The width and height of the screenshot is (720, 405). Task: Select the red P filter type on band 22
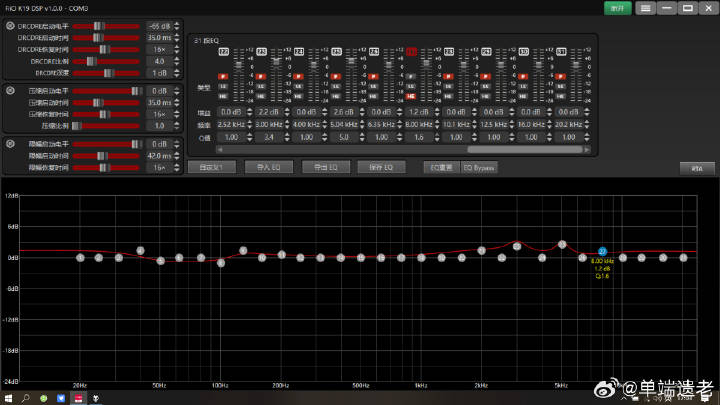224,76
